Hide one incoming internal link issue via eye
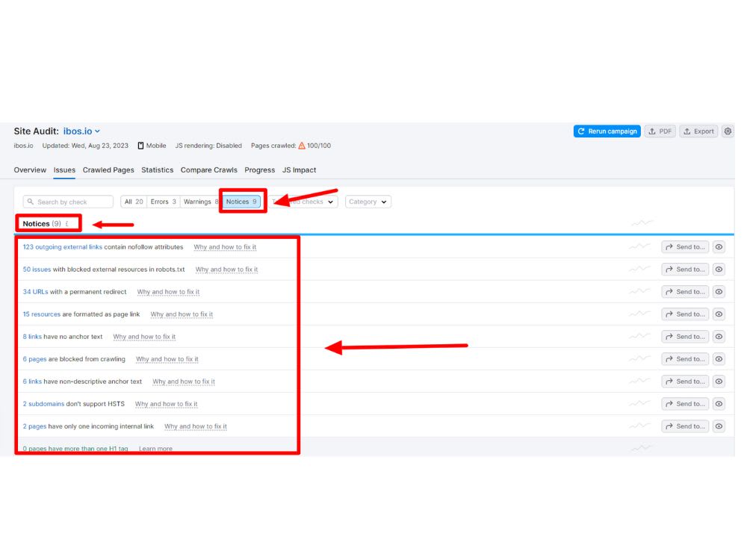The width and height of the screenshot is (747, 560). [x=719, y=426]
